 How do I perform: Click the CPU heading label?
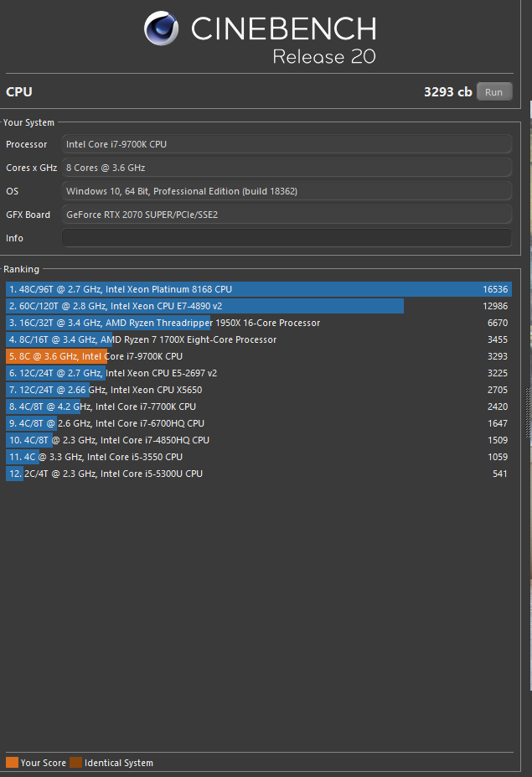tap(18, 91)
